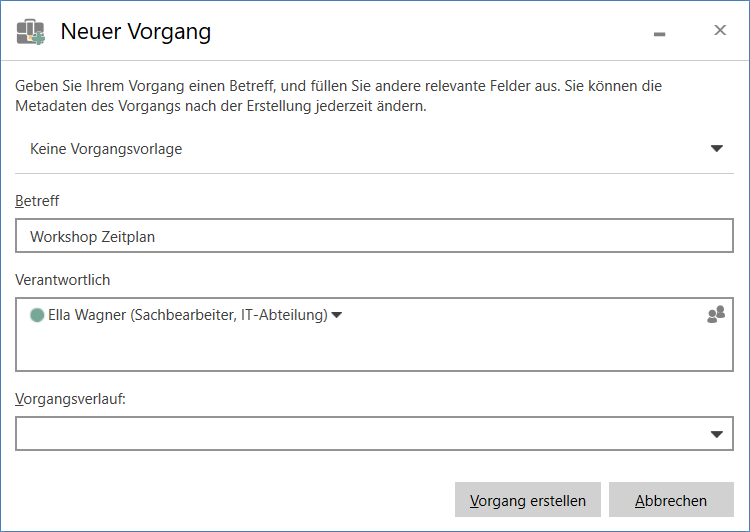The image size is (750, 532).
Task: Minimize the Neuer Vorgang dialog
Action: click(x=660, y=33)
